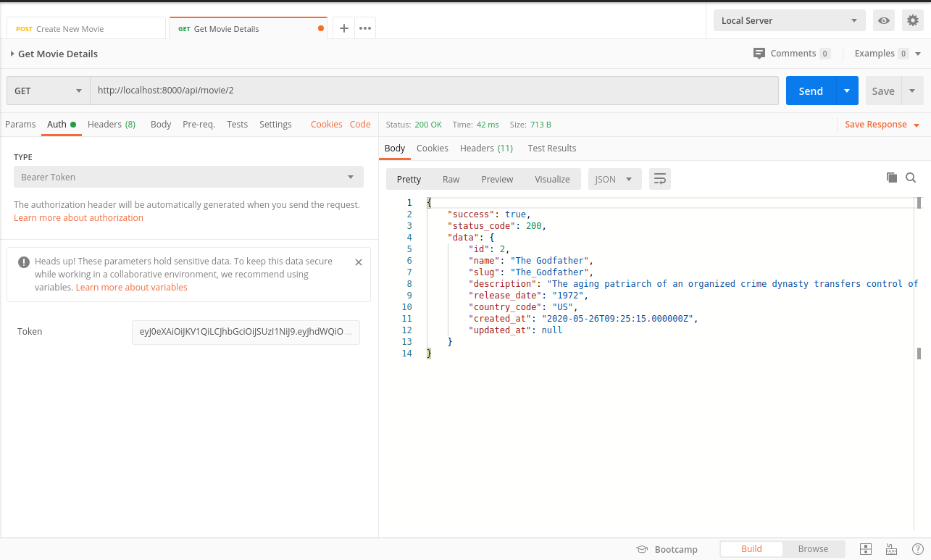The width and height of the screenshot is (931, 560).
Task: Open the request Headers (8) tab
Action: point(112,124)
